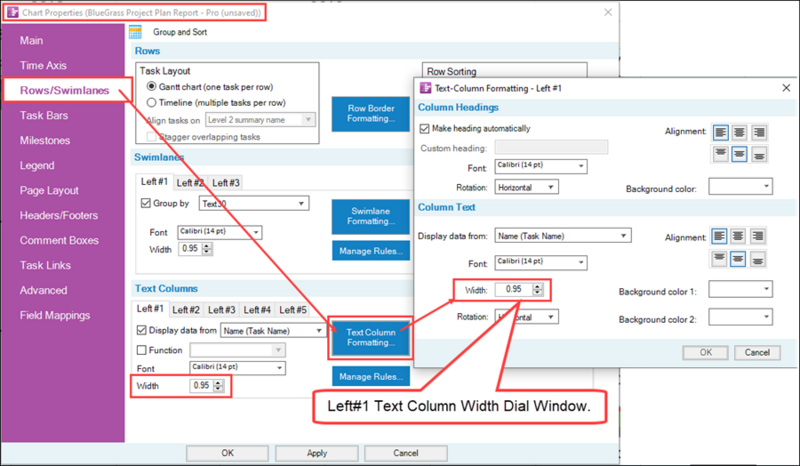Select Timeline multiple tasks per row

152,103
